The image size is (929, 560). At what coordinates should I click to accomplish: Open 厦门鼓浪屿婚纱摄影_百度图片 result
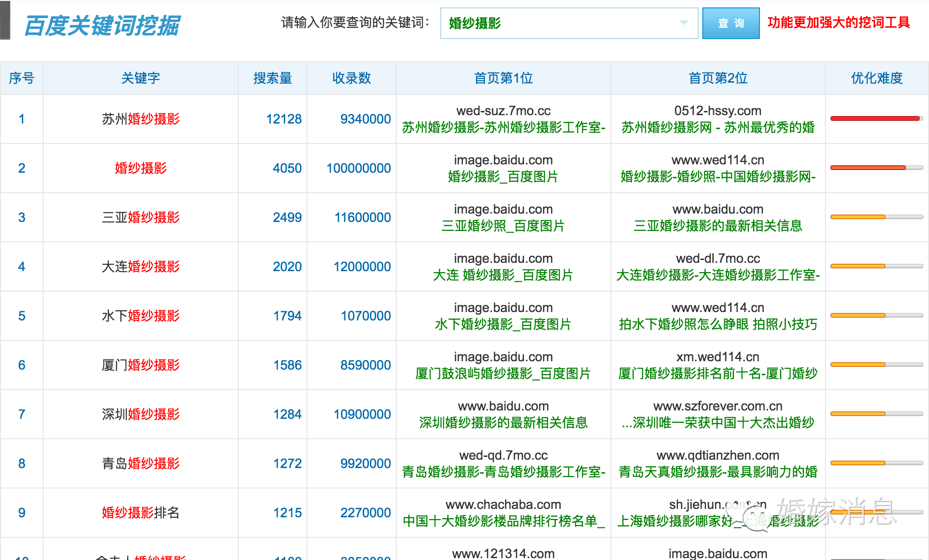[x=504, y=374]
